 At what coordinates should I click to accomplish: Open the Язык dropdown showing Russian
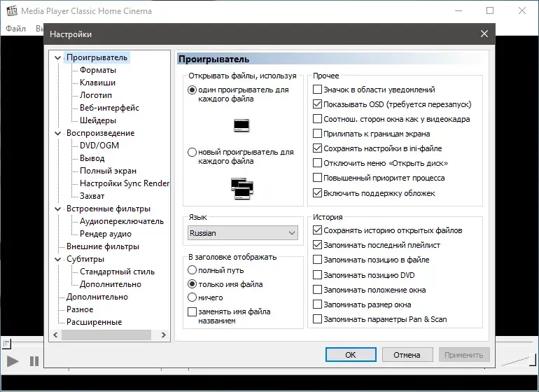[x=243, y=233]
